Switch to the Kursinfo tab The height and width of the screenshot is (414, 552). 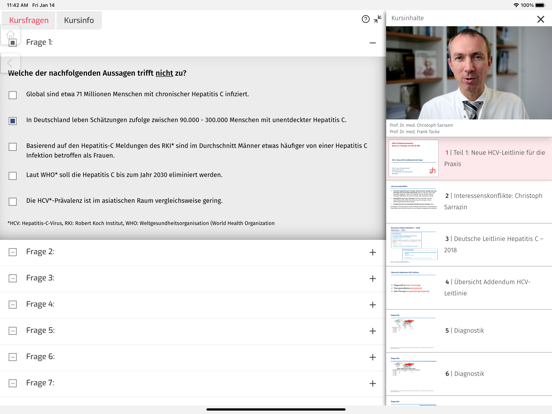click(79, 20)
